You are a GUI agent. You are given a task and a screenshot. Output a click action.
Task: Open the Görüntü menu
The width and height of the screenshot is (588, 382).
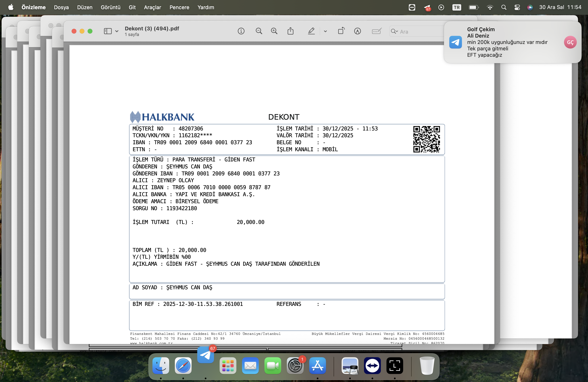click(110, 7)
